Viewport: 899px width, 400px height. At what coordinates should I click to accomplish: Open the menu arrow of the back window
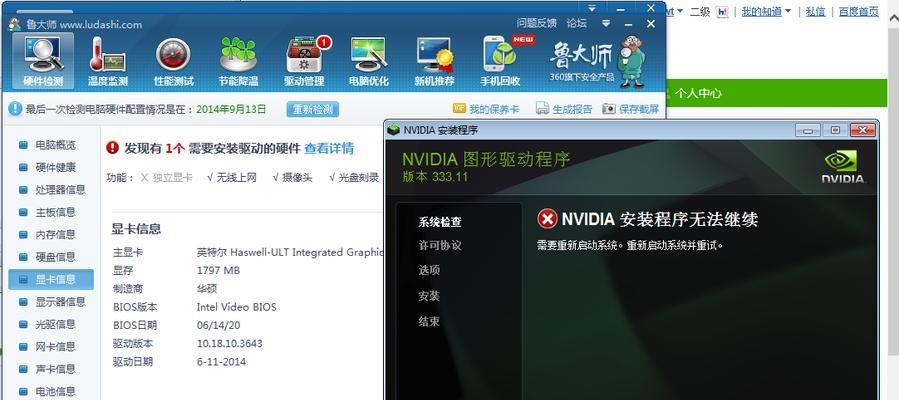pyautogui.click(x=593, y=7)
